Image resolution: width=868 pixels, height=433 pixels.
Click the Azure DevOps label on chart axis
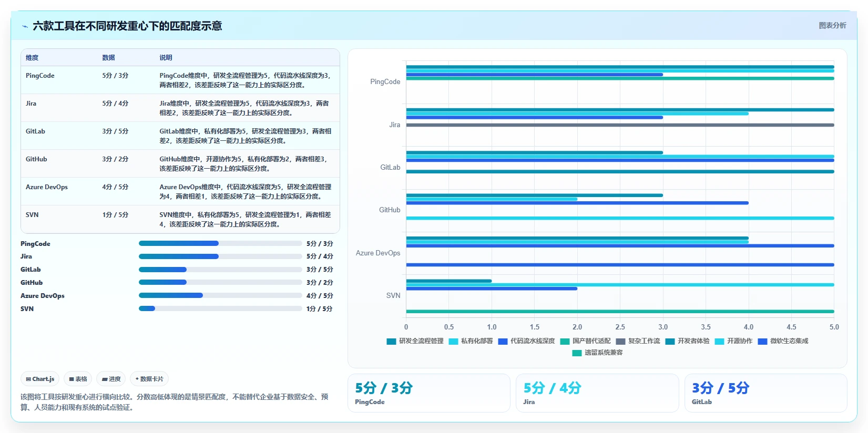coord(378,253)
